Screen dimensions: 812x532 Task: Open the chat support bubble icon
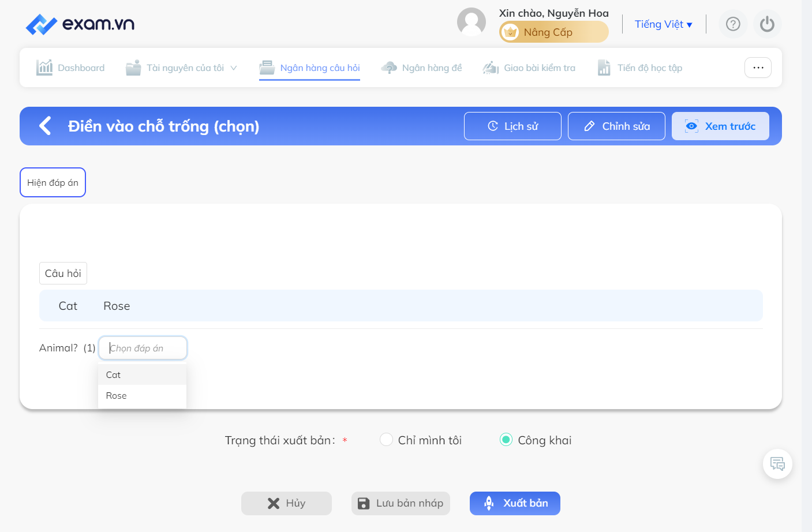(x=777, y=464)
